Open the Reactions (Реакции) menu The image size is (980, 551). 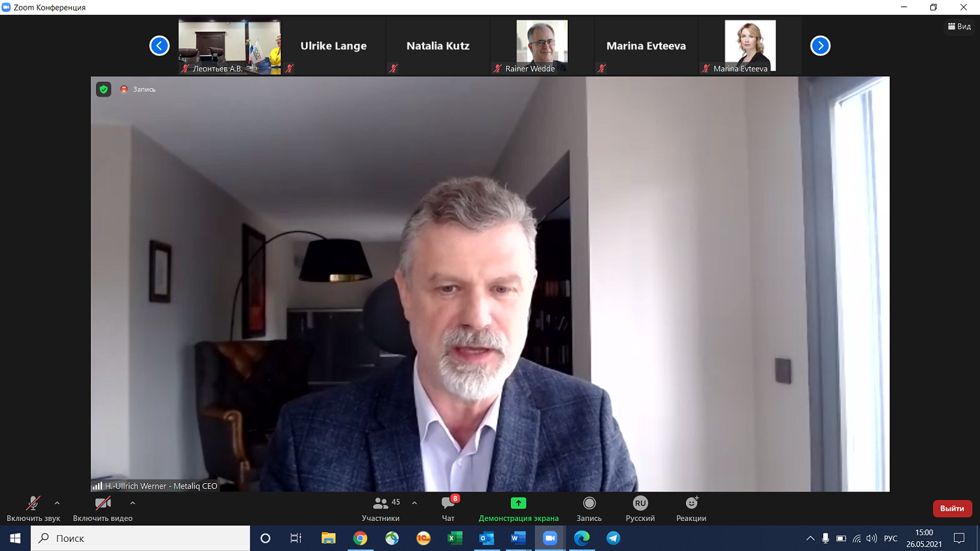pos(691,503)
